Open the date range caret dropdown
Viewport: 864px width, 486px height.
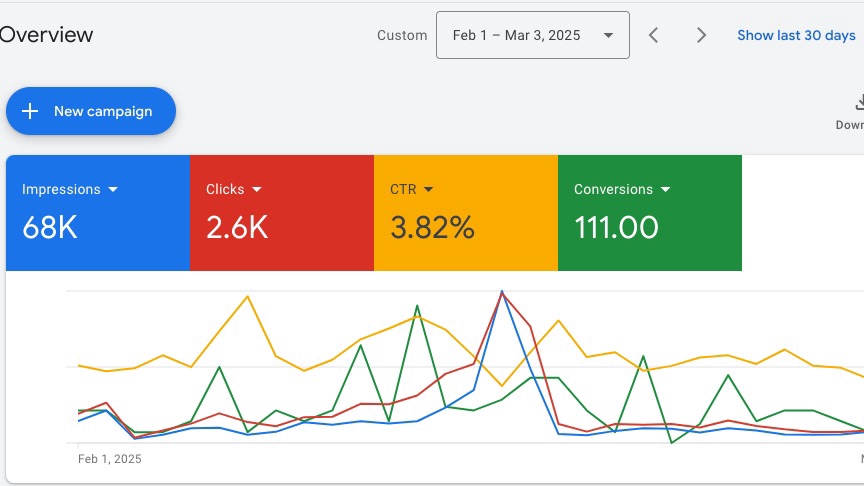608,36
